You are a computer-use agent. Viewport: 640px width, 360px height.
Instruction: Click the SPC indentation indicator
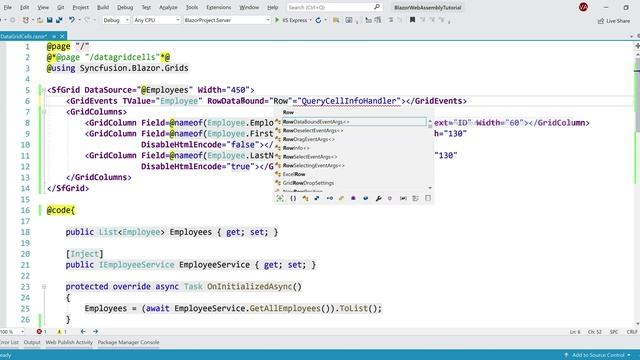coord(613,332)
